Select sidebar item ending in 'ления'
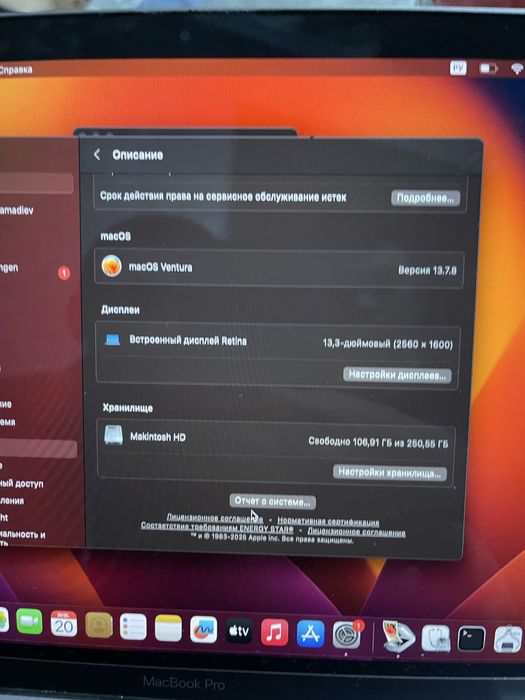The image size is (525, 700). (12, 501)
